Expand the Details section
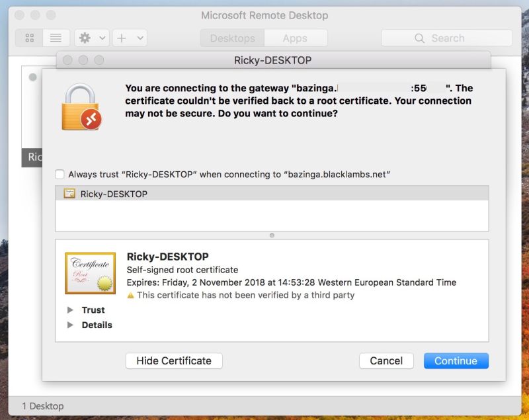529x420 pixels. (71, 325)
